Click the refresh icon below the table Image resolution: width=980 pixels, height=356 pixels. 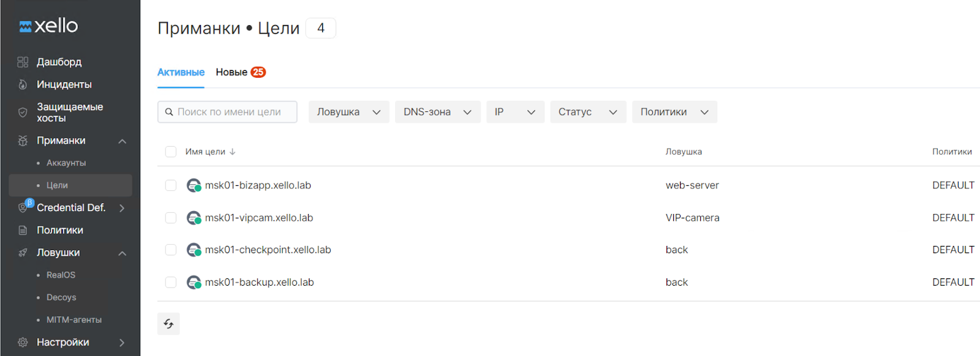tap(168, 324)
